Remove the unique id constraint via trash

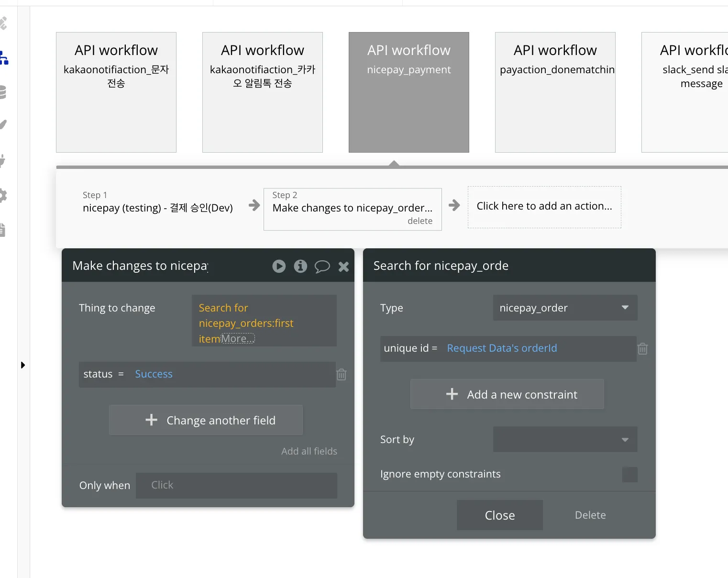click(x=642, y=348)
